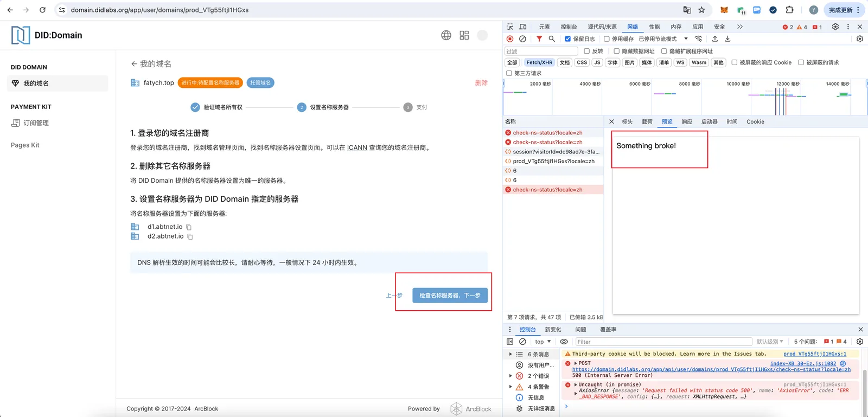Switch to the 问题 drawer tab

tap(580, 330)
